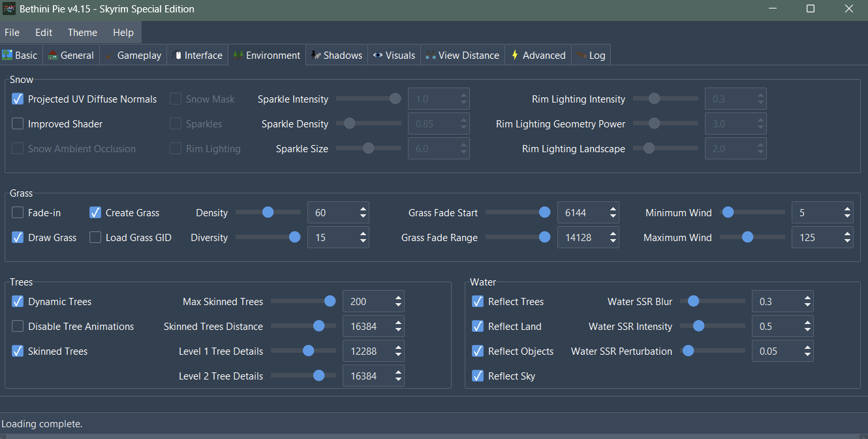Open Visuals tab with eye icon

[394, 56]
